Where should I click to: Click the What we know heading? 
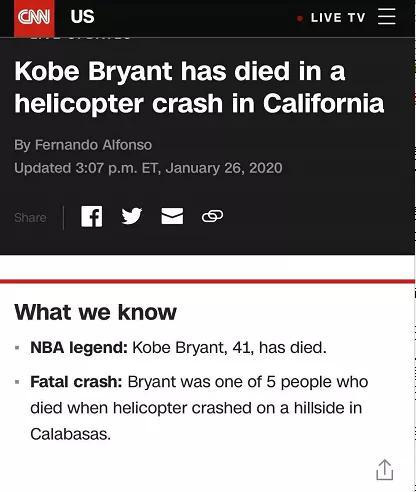[x=95, y=312]
